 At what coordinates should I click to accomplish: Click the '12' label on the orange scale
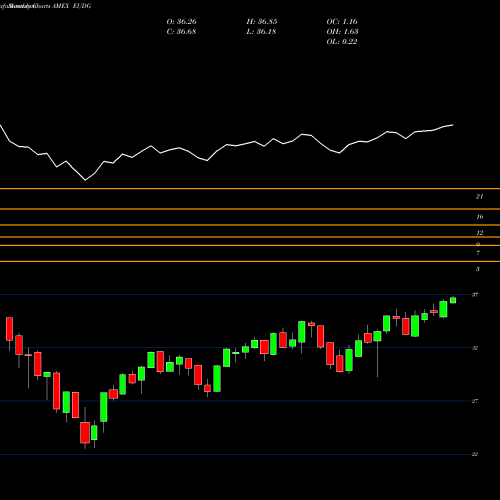(479, 233)
